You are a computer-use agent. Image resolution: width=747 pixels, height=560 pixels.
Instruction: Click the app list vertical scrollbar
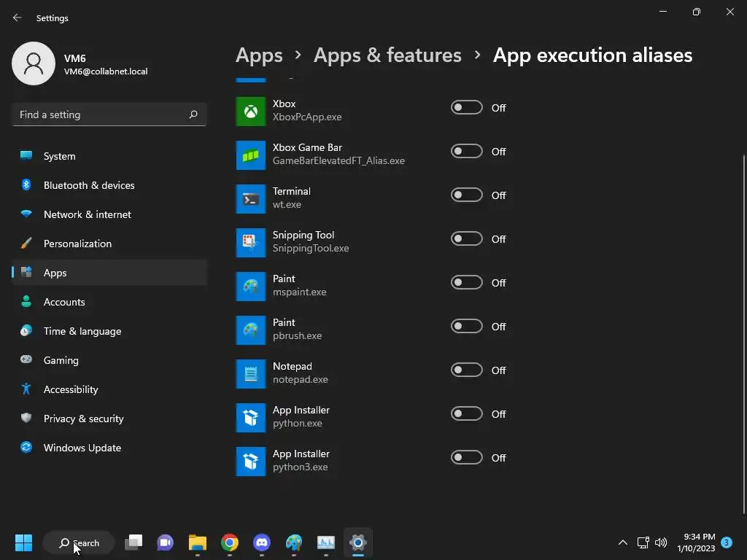pos(743,334)
